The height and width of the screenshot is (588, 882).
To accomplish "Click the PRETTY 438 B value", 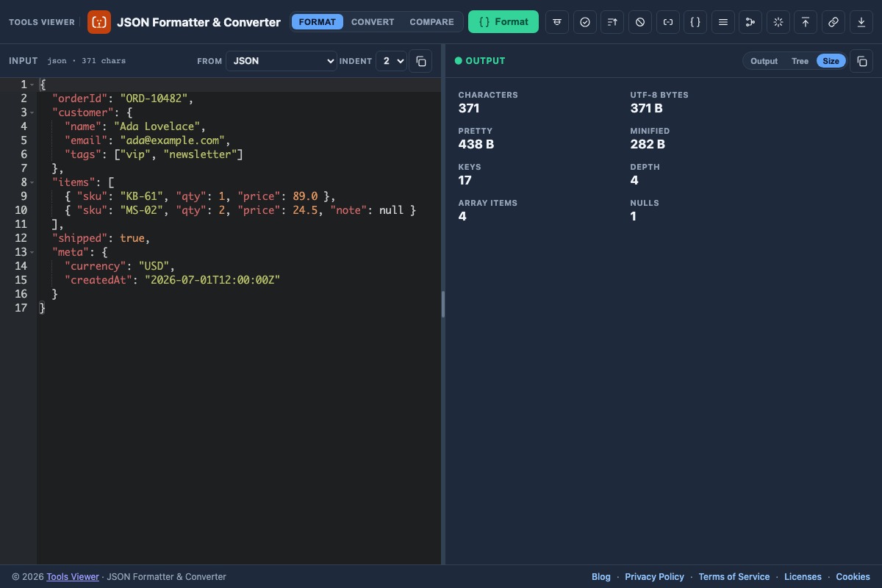I will (x=476, y=144).
